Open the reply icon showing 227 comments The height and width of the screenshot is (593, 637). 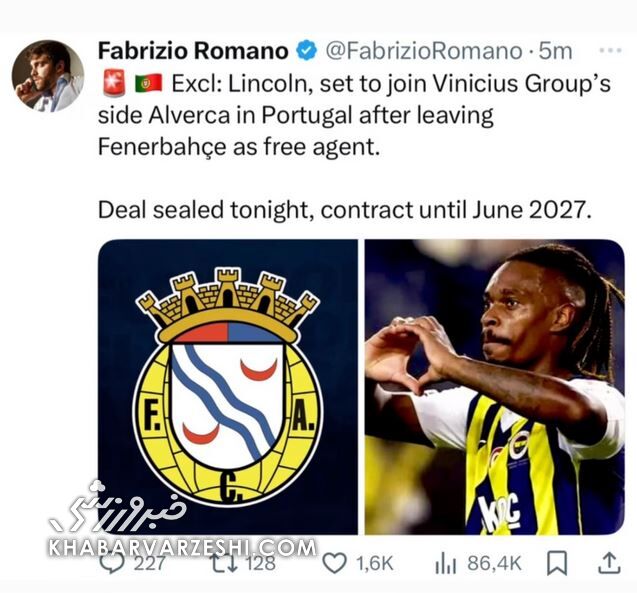pyautogui.click(x=113, y=564)
